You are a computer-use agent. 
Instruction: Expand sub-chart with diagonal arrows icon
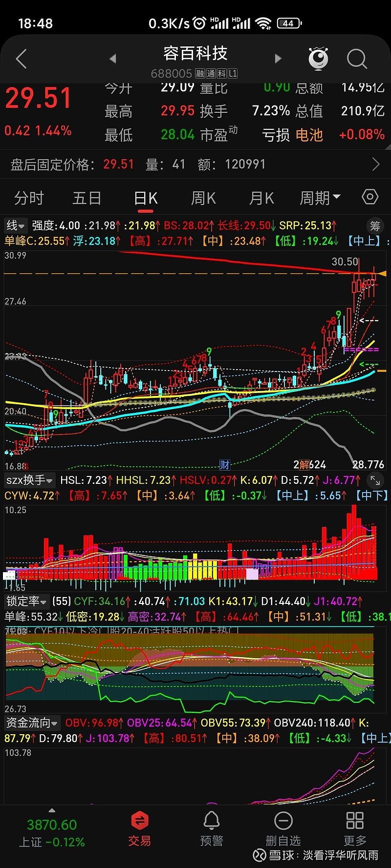coord(375,480)
